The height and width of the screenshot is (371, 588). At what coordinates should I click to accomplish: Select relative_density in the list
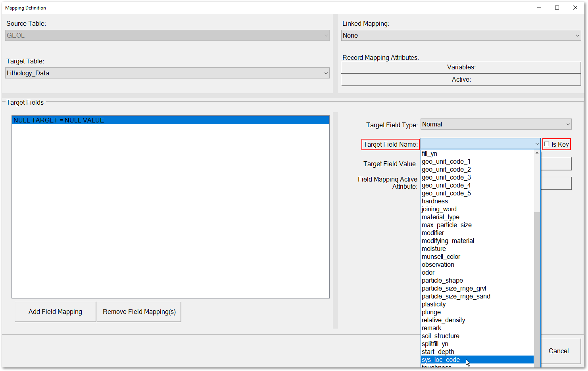(x=477, y=320)
